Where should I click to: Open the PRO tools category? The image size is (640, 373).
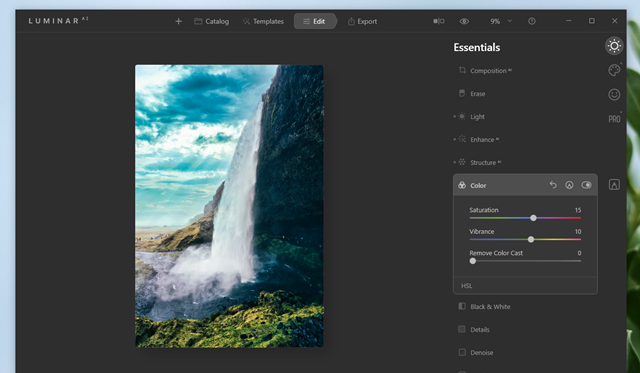614,119
